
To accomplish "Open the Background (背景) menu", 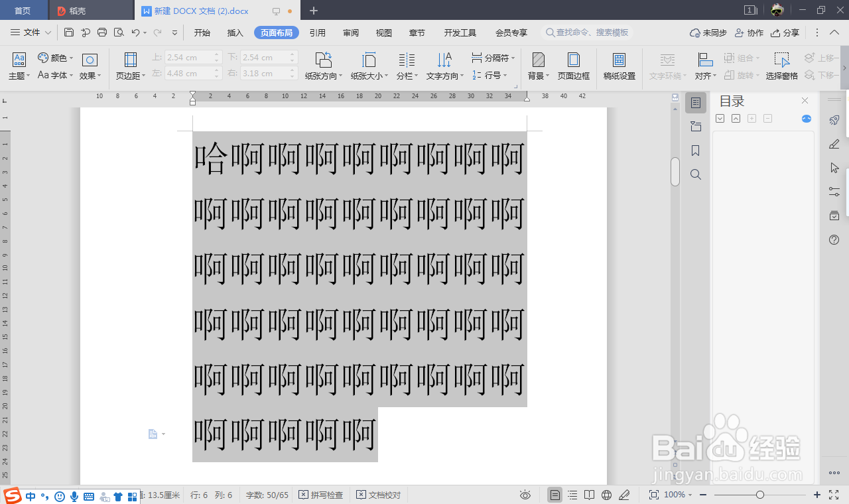I will [x=539, y=66].
